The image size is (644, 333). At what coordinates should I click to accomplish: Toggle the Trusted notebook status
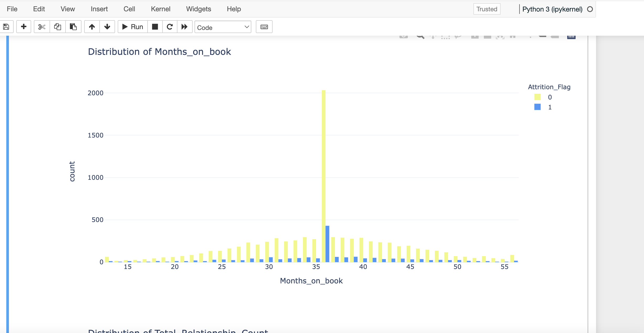coord(486,9)
